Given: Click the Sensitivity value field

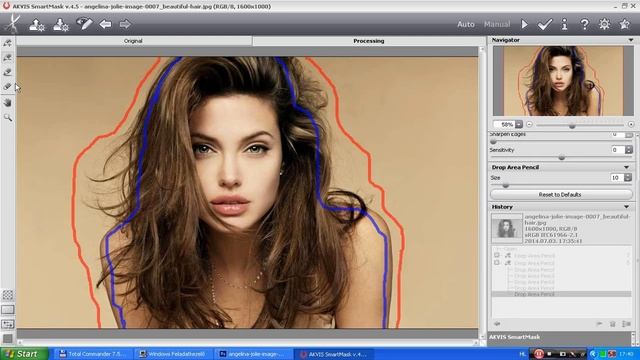Looking at the screenshot, I should click(x=618, y=150).
